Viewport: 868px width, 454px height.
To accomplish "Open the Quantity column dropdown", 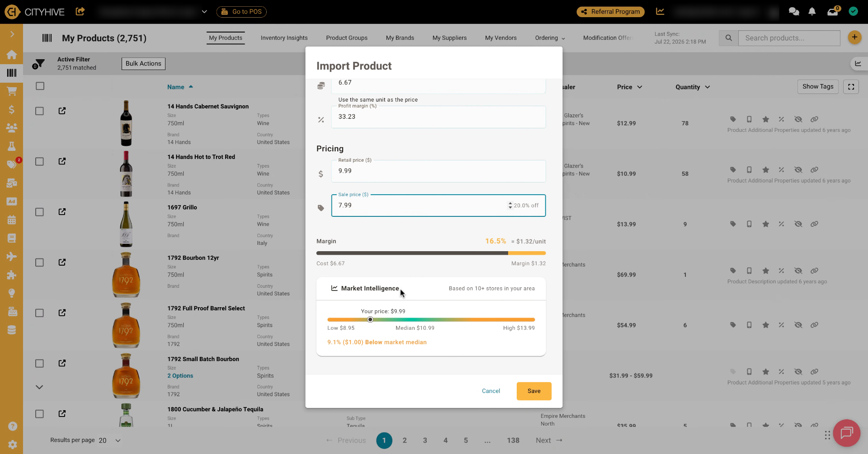I will point(708,87).
